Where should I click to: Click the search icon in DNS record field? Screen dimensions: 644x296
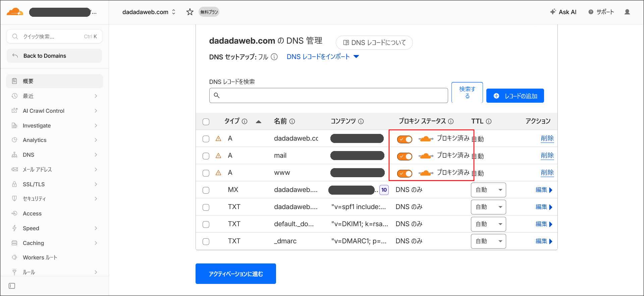(217, 96)
